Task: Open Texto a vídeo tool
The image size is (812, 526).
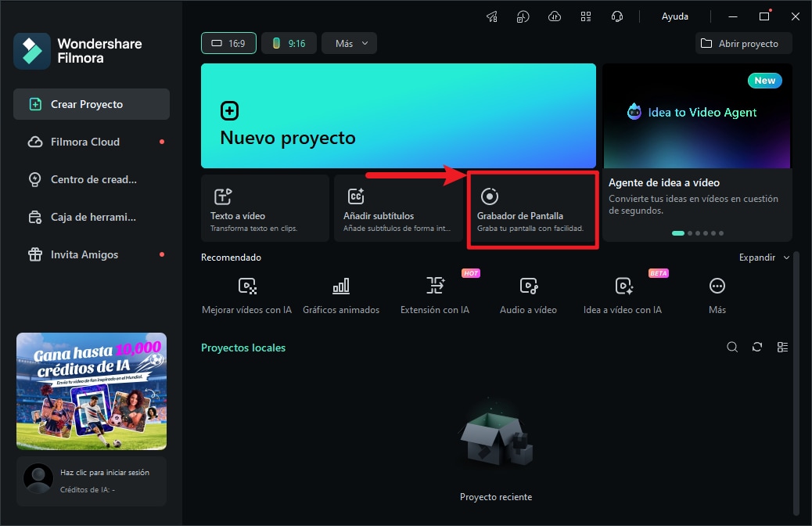Action: 265,208
